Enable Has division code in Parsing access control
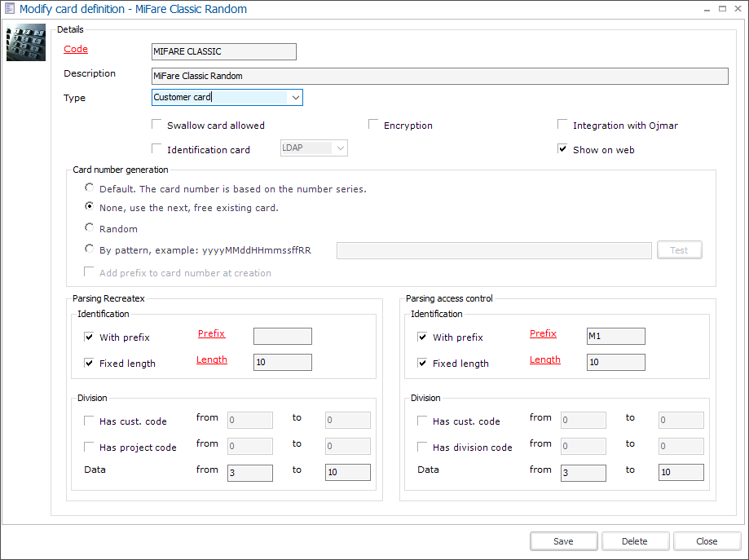This screenshot has width=749, height=560. [421, 446]
